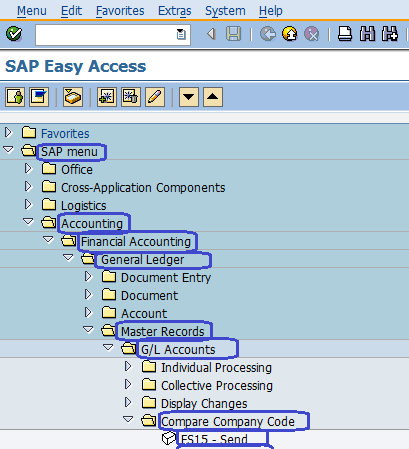
Task: Click the Move Favorites Down arrow button
Action: coord(189,97)
